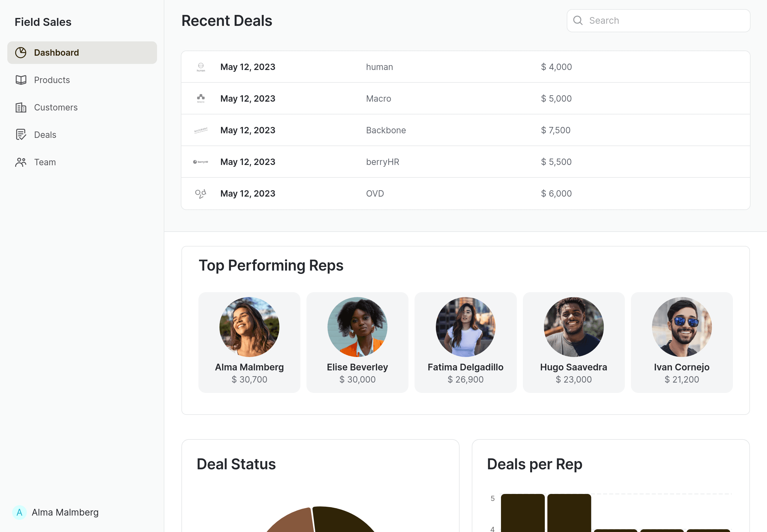767x532 pixels.
Task: Click the '$ 23,000' sales total
Action: pos(574,379)
